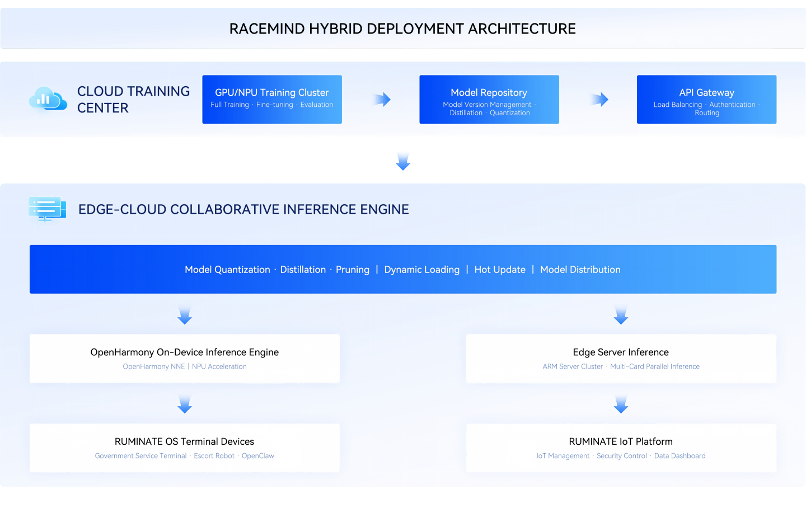Click the Full Training label
The width and height of the screenshot is (806, 532).
click(229, 105)
